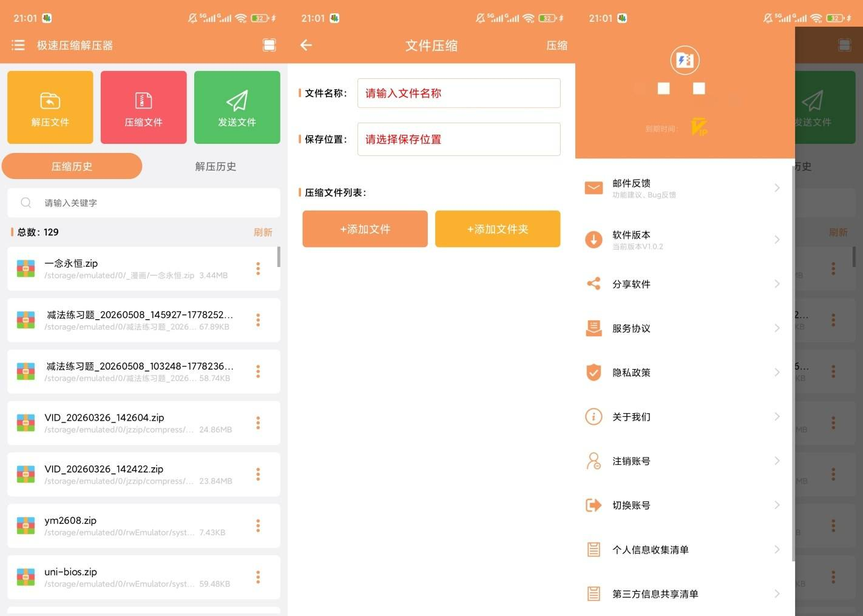Screen dimensions: 863x616
Task: Tap the 发送文件 send tile
Action: (x=237, y=107)
